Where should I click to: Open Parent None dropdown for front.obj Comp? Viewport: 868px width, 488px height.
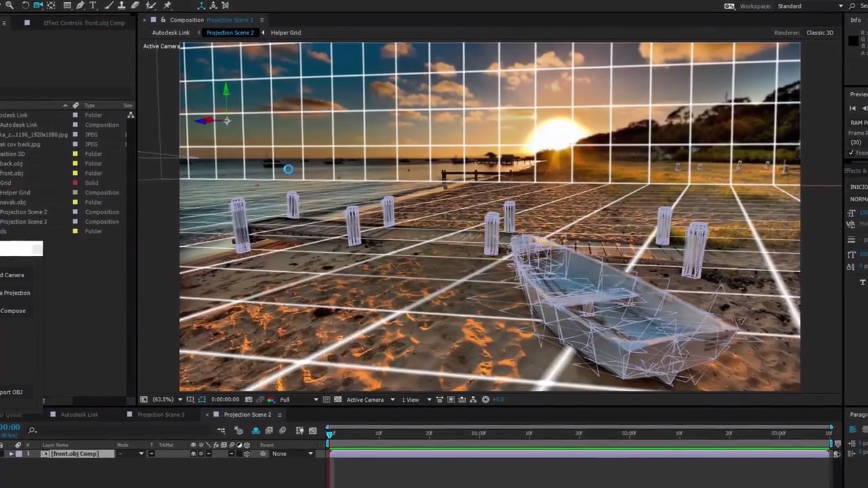coord(293,453)
